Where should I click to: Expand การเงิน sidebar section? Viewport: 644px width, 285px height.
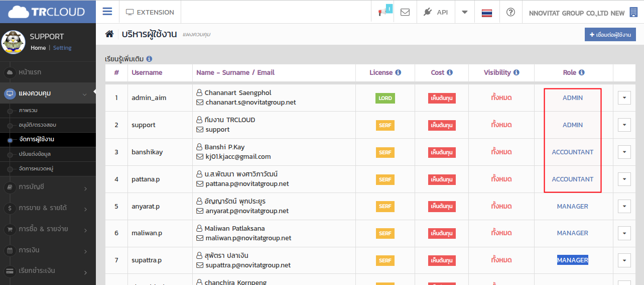click(48, 250)
